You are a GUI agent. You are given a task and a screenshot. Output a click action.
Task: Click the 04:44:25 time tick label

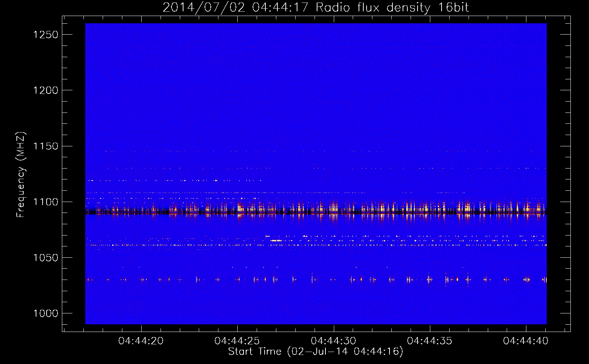point(237,341)
